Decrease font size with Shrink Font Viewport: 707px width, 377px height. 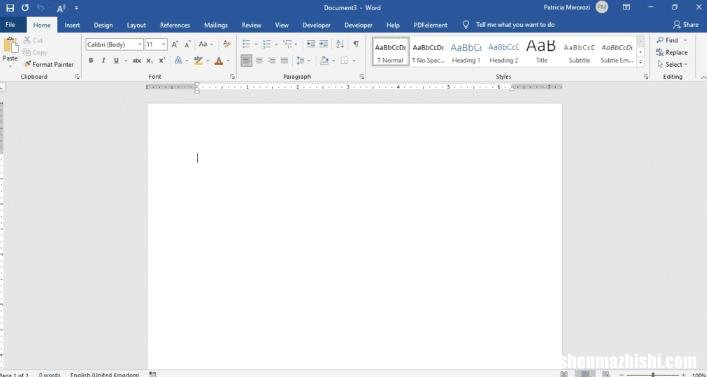(187, 44)
